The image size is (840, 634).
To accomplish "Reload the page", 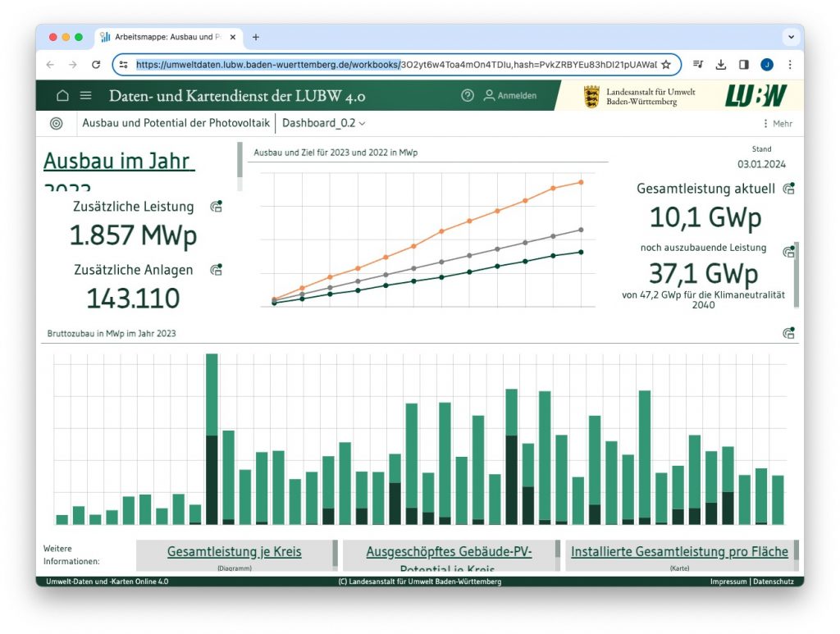I will tap(96, 65).
